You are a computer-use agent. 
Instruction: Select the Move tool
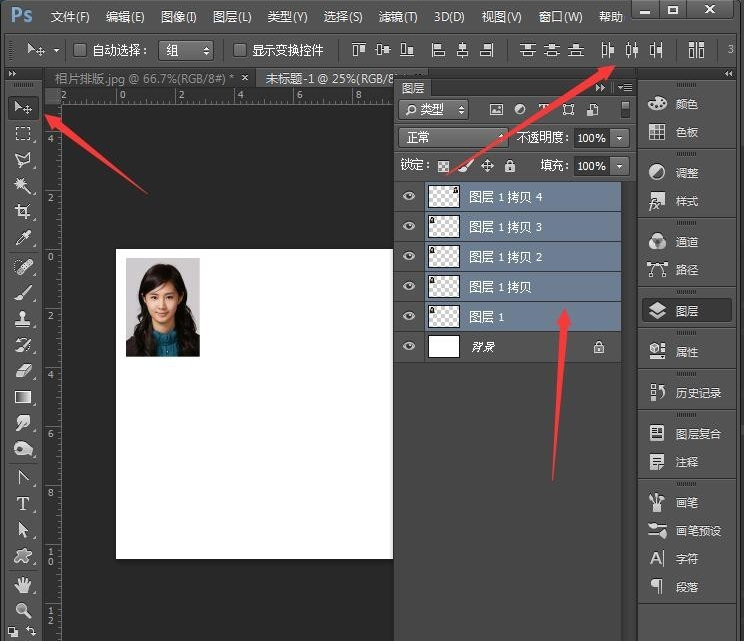coord(22,108)
